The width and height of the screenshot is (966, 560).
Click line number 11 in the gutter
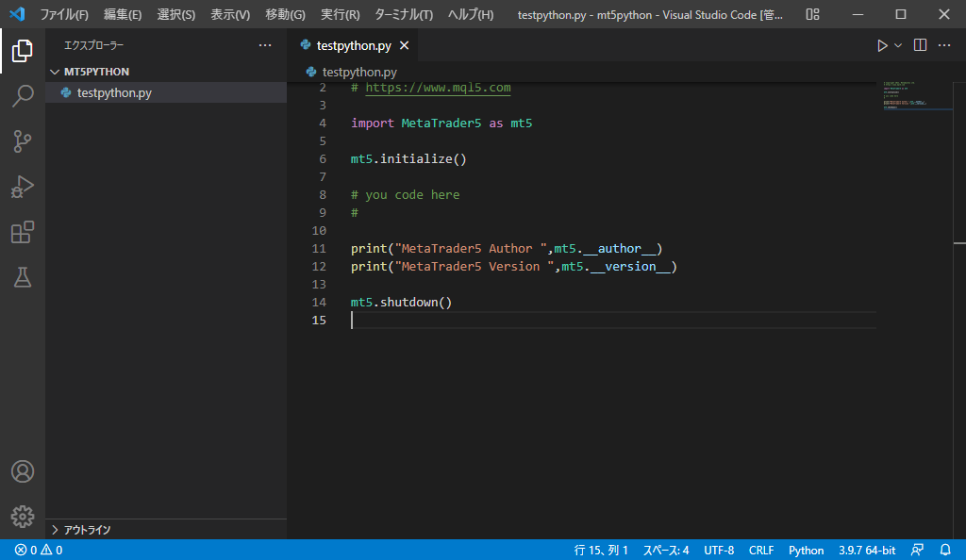319,249
